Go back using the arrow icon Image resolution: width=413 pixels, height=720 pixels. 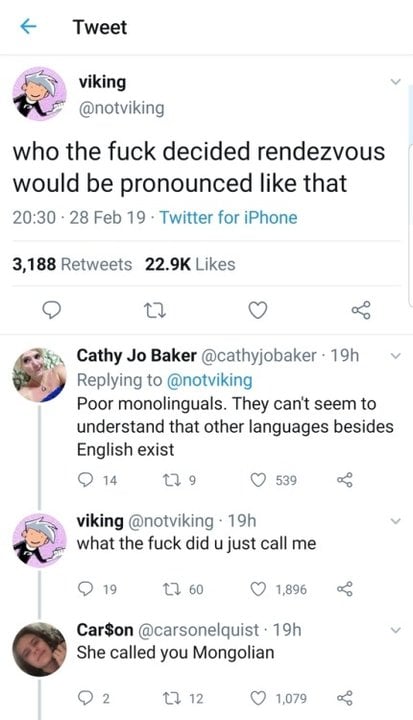point(28,27)
